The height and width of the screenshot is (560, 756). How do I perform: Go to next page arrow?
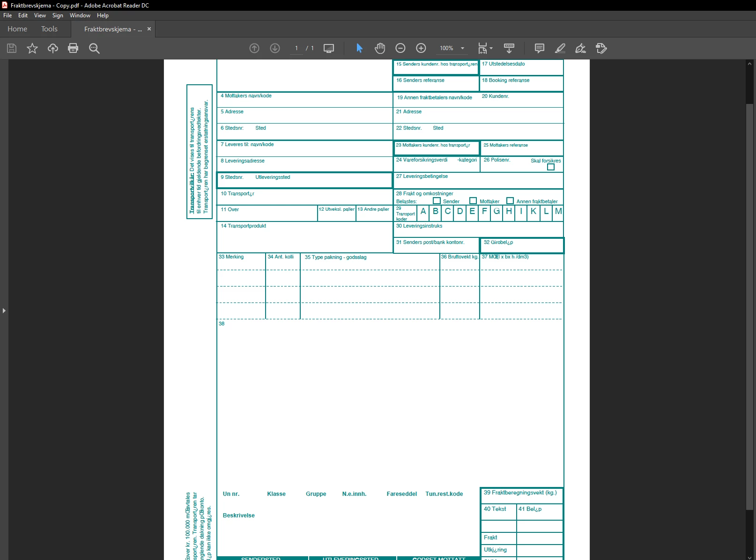click(x=275, y=48)
